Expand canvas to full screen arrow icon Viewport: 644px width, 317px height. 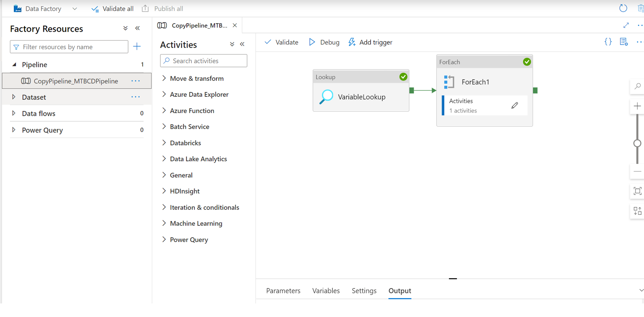pyautogui.click(x=626, y=25)
